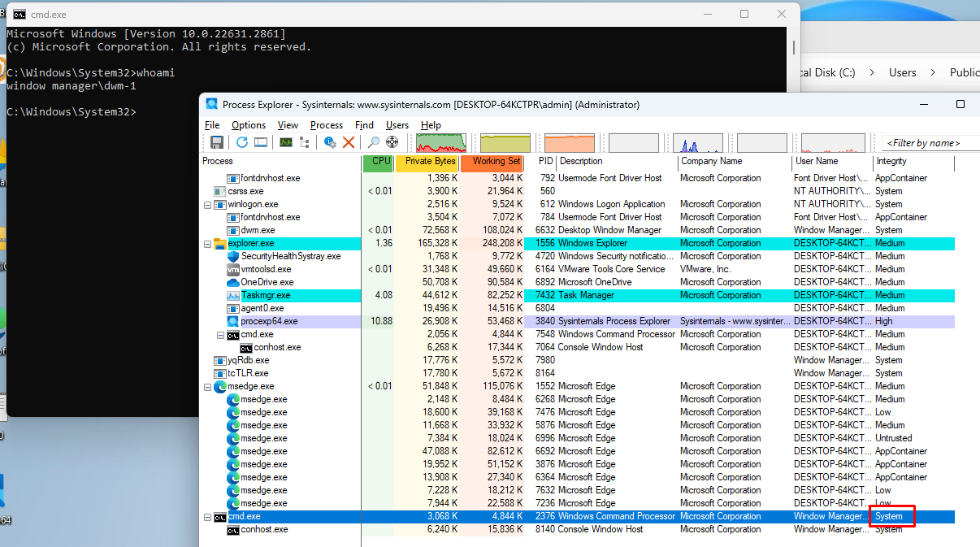Screen dimensions: 980x547
Task: Click the green and red CPU mini graph
Action: 441,143
